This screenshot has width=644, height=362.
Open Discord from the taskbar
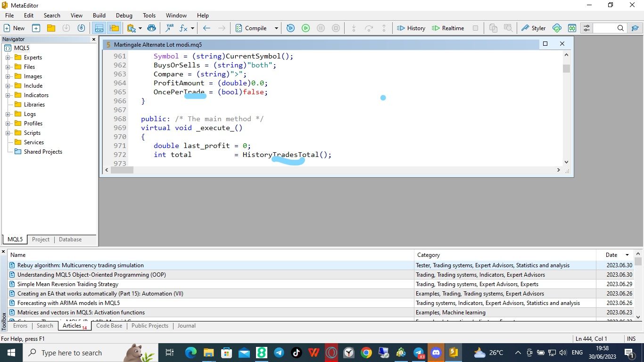point(436,353)
